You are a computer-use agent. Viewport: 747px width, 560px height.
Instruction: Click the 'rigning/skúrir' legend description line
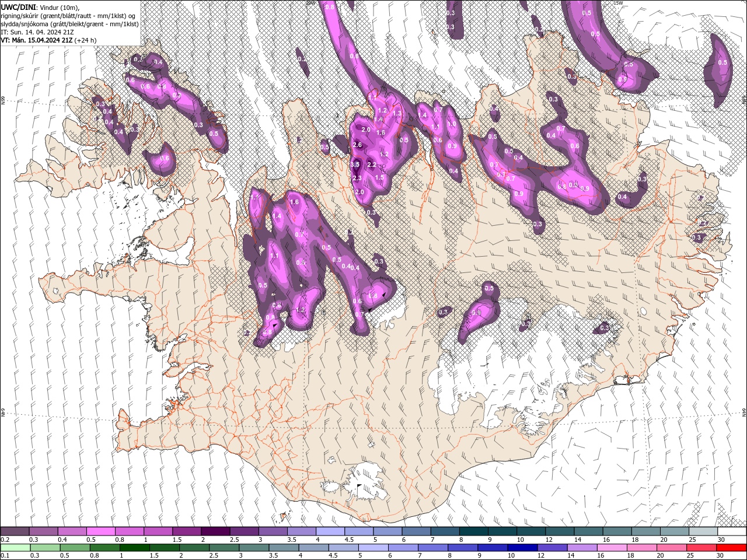(69, 15)
